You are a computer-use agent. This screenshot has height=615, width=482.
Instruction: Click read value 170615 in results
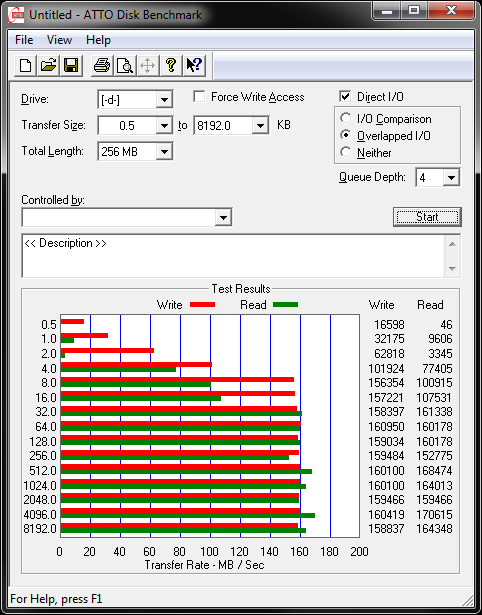[x=435, y=514]
